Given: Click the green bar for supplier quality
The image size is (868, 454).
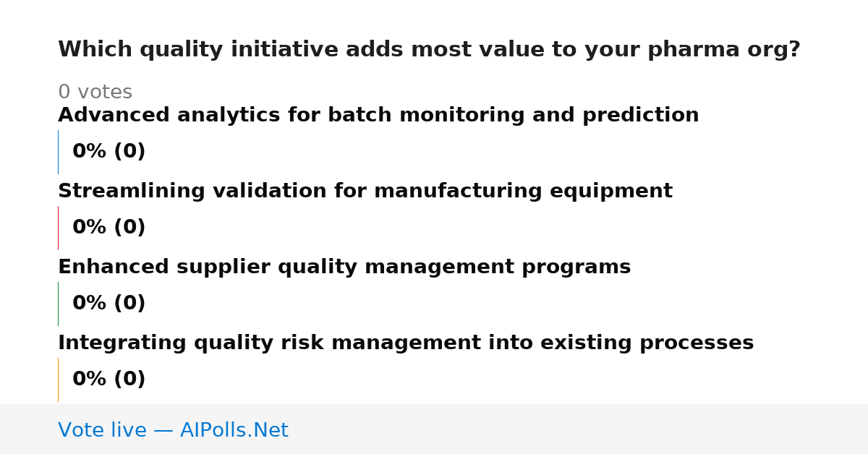Looking at the screenshot, I should [x=59, y=304].
